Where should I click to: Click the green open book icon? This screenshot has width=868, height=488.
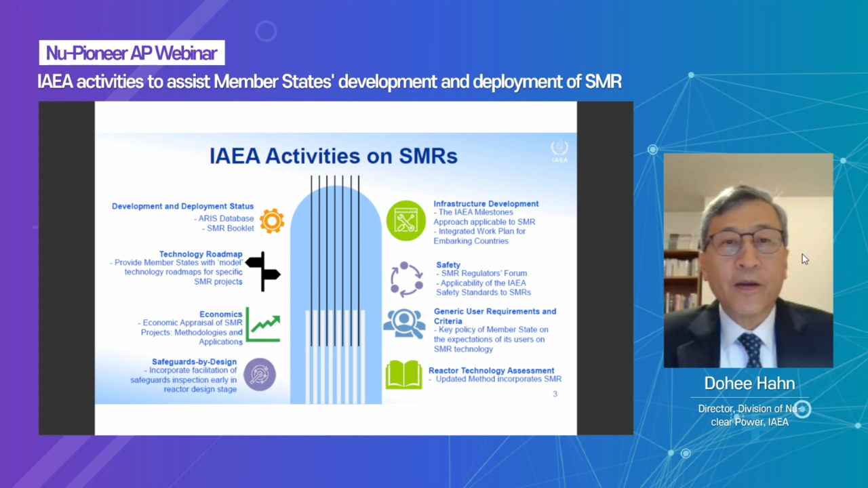tap(403, 375)
